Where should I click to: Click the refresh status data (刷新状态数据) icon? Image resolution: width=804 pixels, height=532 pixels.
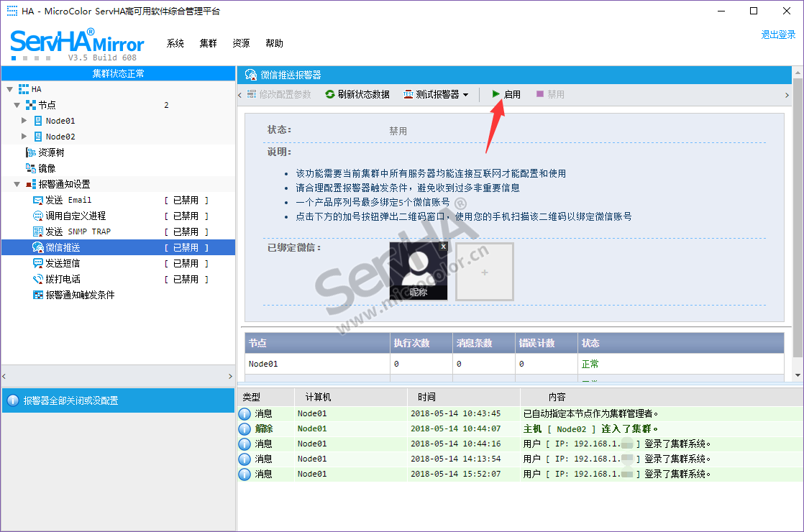point(330,94)
